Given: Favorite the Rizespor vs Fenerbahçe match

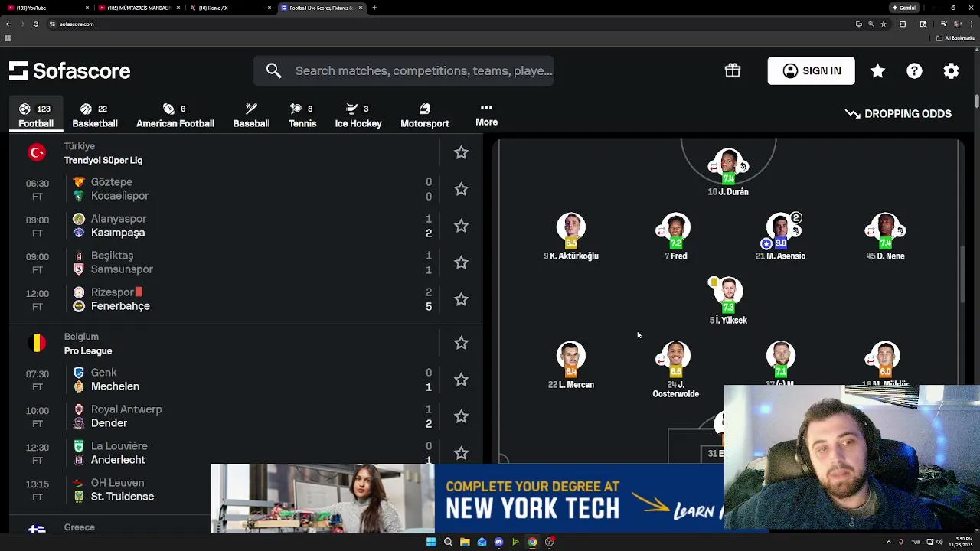Looking at the screenshot, I should click(461, 299).
